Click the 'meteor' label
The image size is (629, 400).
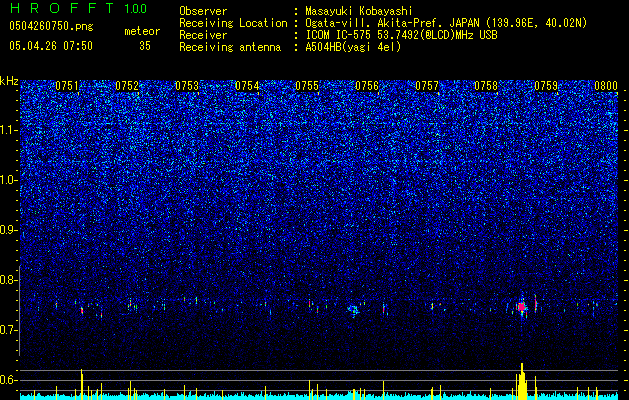click(142, 31)
